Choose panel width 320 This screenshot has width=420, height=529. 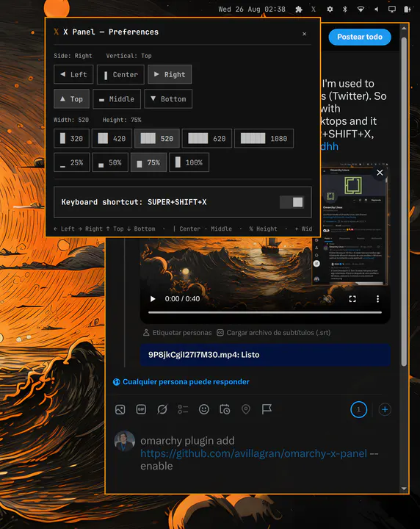pos(71,138)
